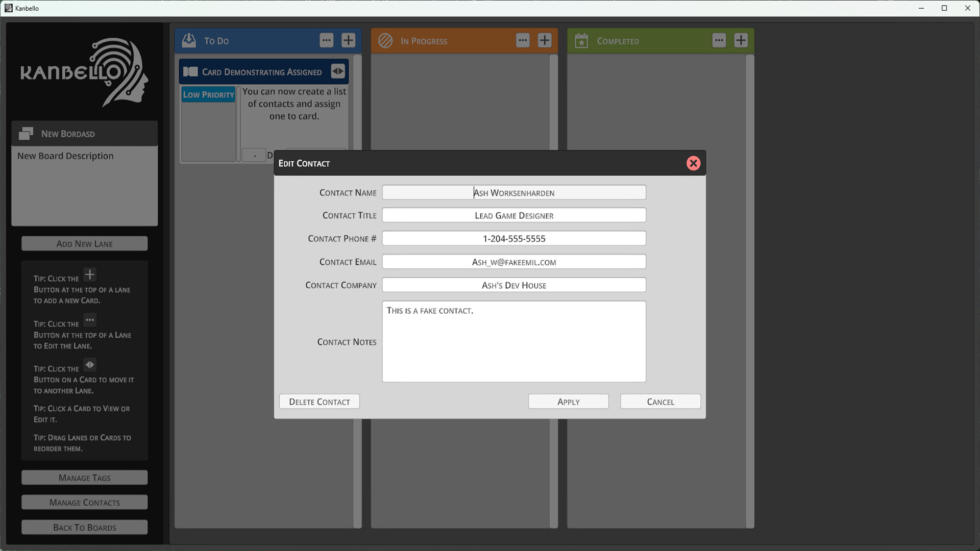This screenshot has width=980, height=551.
Task: Click the Contact Notes text area
Action: click(x=513, y=341)
